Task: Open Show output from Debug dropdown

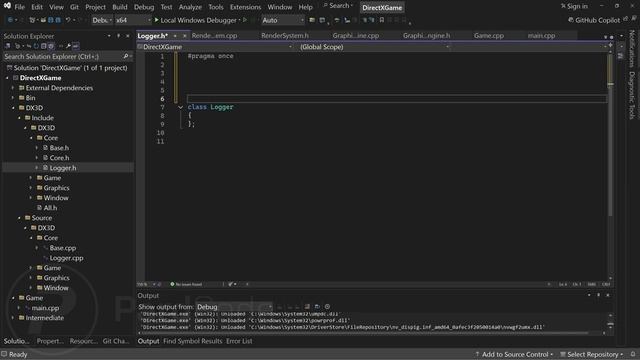Action: tap(234, 307)
